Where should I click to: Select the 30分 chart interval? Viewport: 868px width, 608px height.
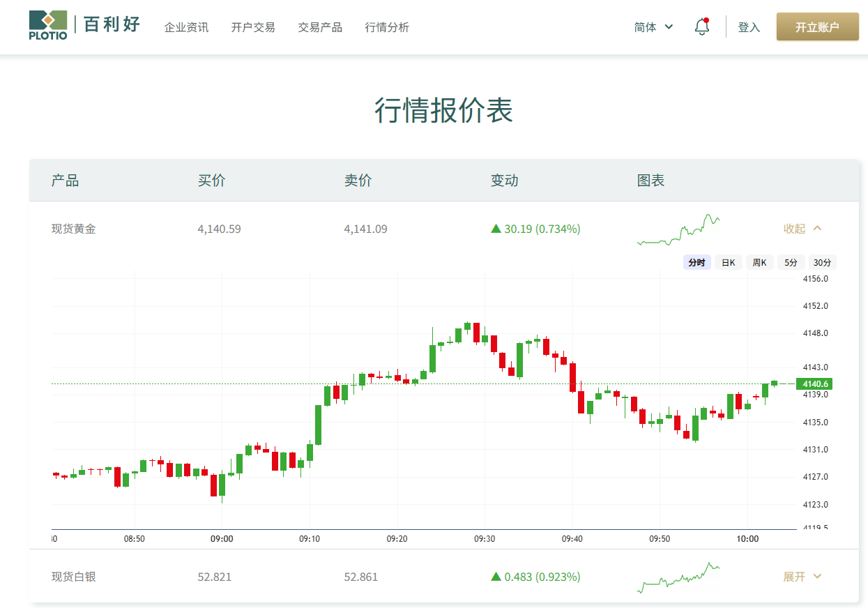point(822,263)
